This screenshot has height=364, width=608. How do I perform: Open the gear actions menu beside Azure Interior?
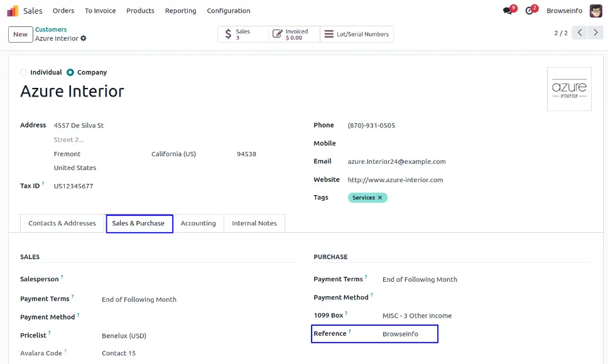pos(84,38)
